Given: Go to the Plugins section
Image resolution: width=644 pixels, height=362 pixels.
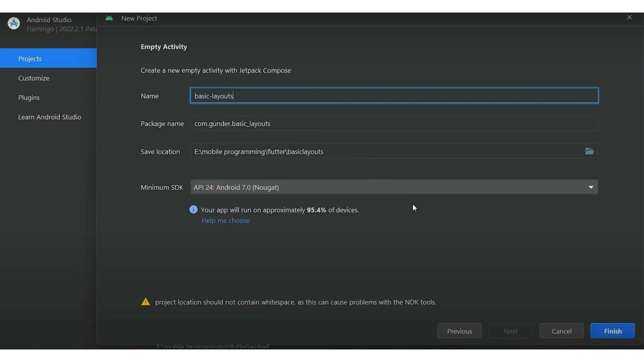Looking at the screenshot, I should coord(29,97).
